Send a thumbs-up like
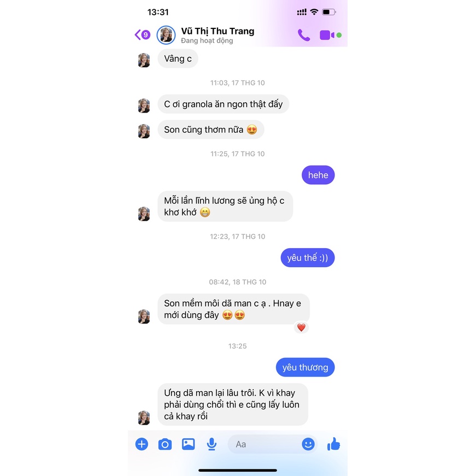This screenshot has height=476, width=476. [x=333, y=444]
